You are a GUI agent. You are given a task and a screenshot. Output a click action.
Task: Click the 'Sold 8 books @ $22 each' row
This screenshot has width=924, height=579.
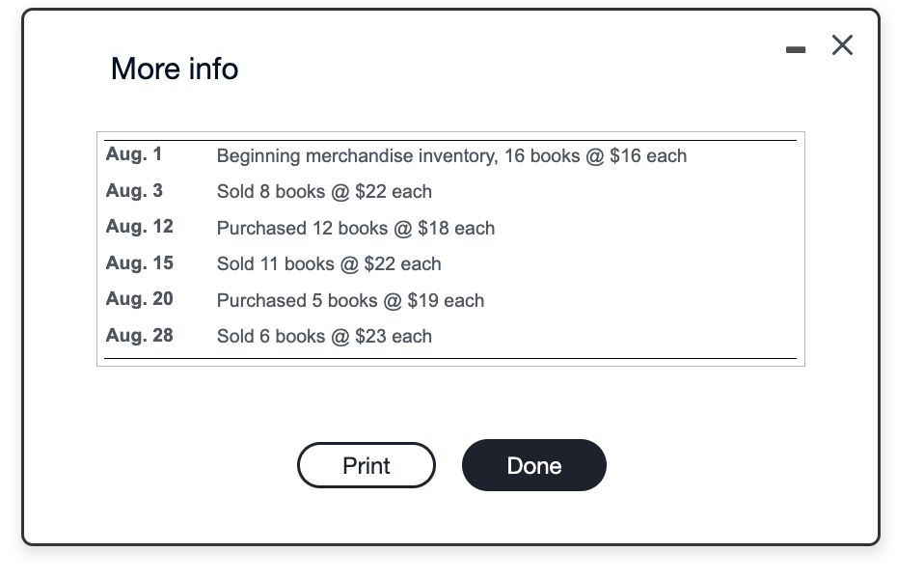tap(324, 191)
